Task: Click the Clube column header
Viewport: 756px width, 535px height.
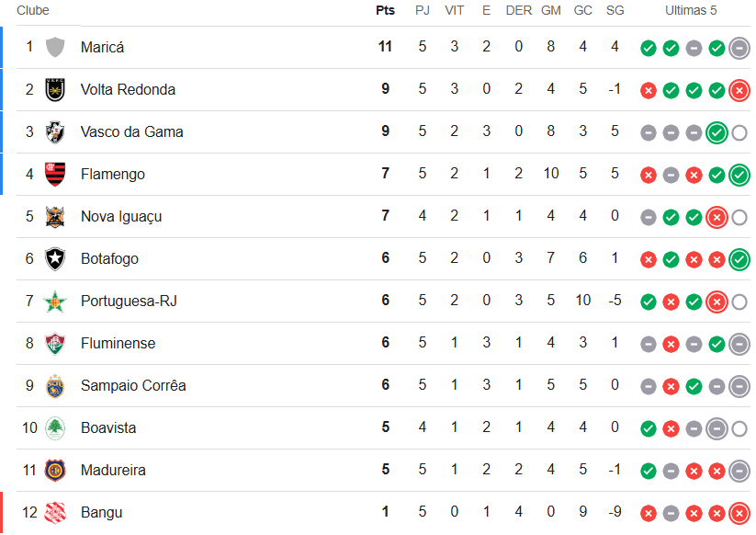Action: point(33,11)
